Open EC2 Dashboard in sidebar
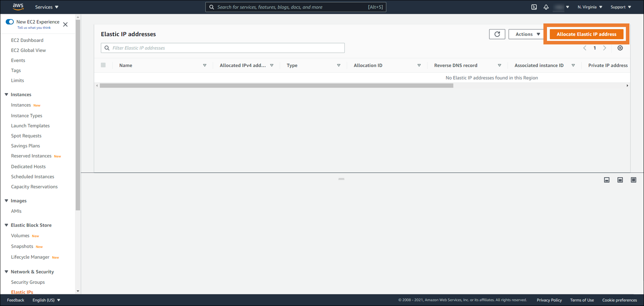Image resolution: width=644 pixels, height=306 pixels. [x=27, y=40]
